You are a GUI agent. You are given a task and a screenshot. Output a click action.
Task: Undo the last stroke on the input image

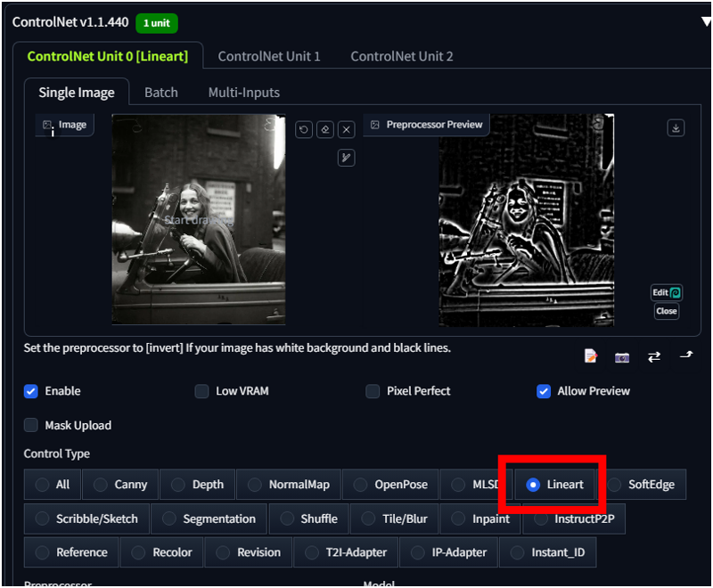click(x=304, y=129)
